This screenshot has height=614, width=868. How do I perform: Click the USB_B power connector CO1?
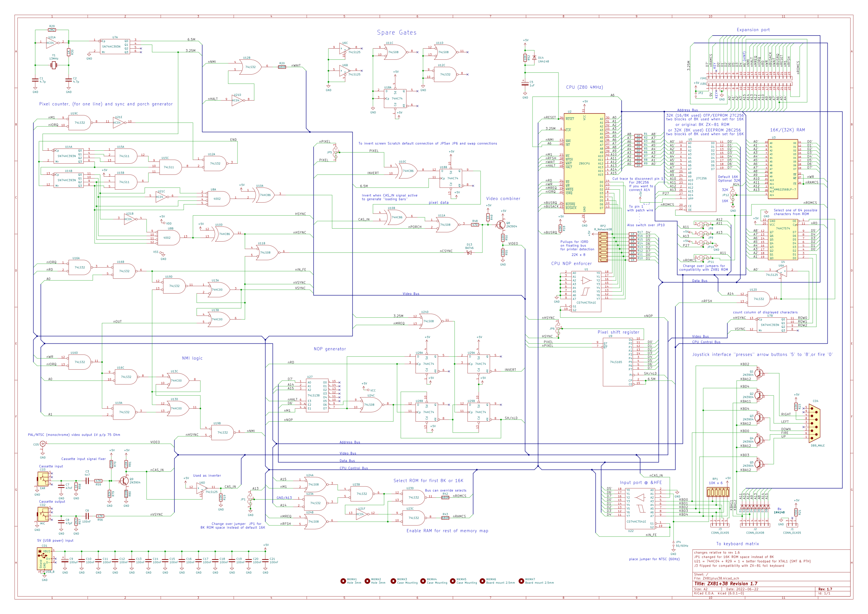pyautogui.click(x=45, y=559)
